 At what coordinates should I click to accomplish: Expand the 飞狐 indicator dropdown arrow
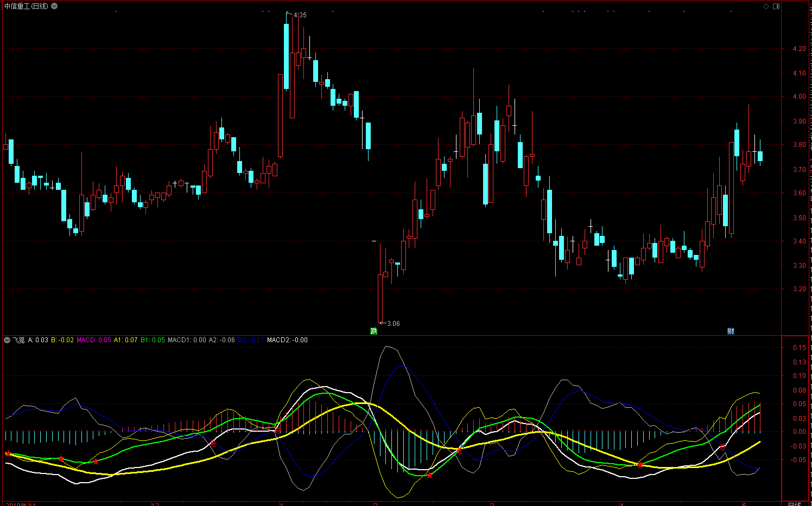pyautogui.click(x=7, y=340)
